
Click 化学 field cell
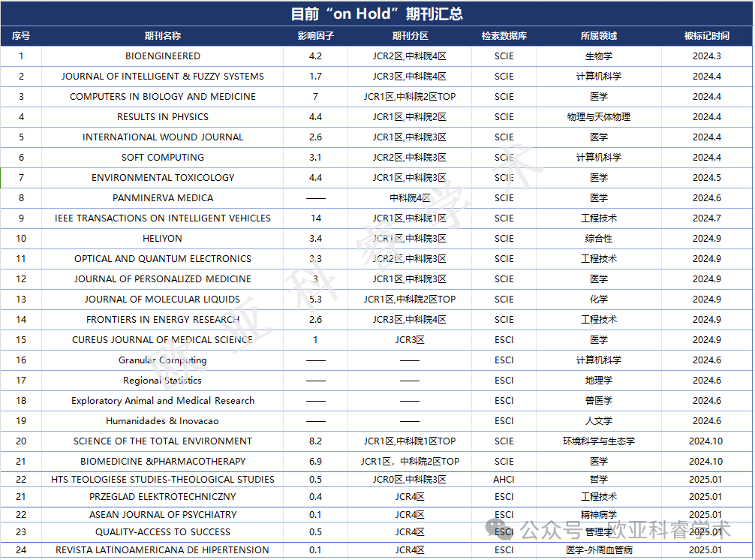coord(598,299)
